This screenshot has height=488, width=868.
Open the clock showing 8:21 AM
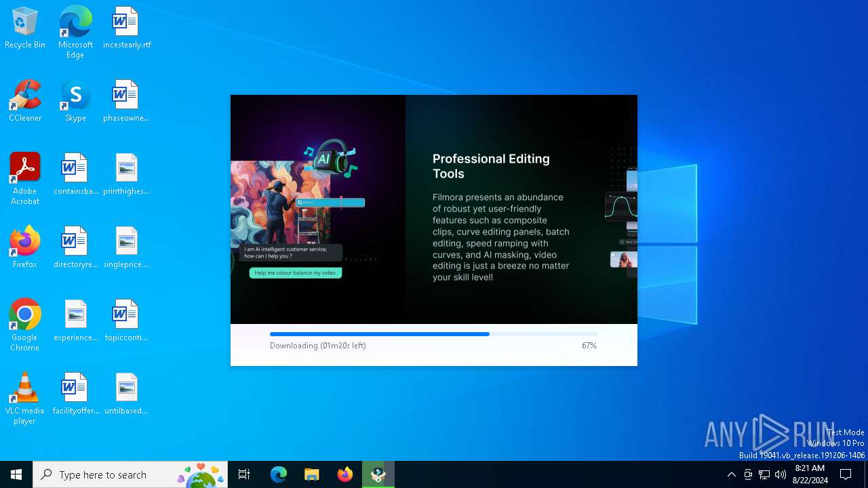pyautogui.click(x=810, y=474)
